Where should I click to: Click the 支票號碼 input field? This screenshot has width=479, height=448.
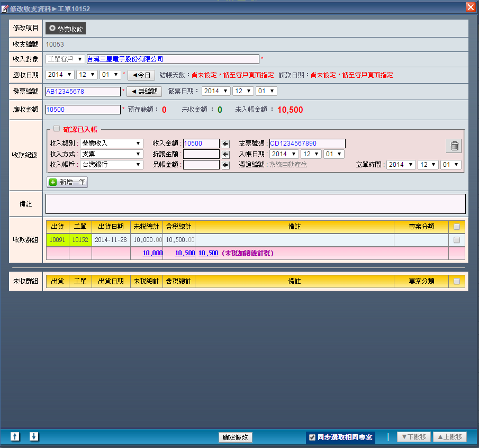pyautogui.click(x=307, y=144)
